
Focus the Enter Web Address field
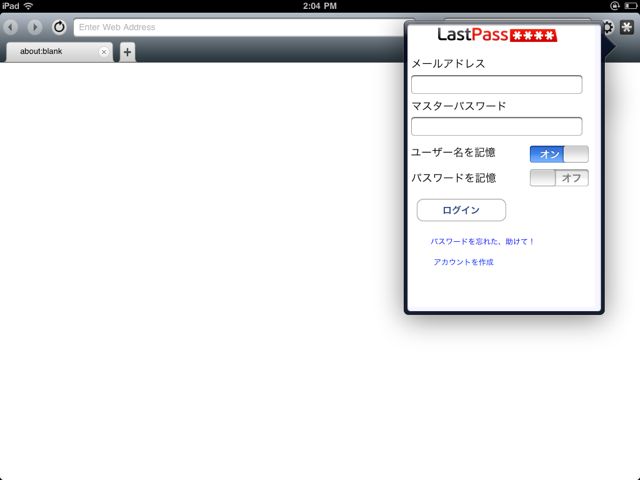click(x=239, y=27)
